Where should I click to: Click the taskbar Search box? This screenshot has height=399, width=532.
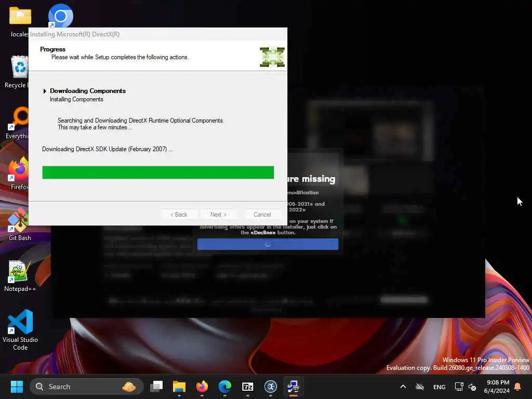pyautogui.click(x=87, y=387)
